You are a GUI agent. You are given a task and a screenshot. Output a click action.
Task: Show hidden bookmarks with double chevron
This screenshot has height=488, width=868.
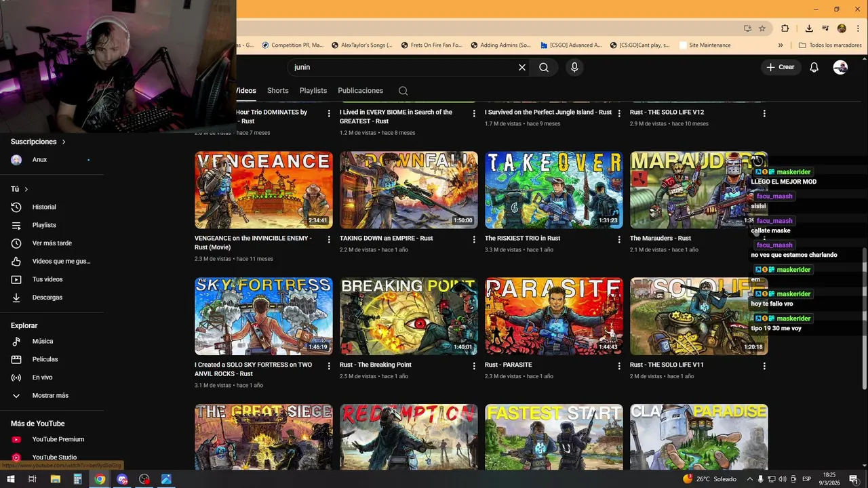pyautogui.click(x=781, y=45)
